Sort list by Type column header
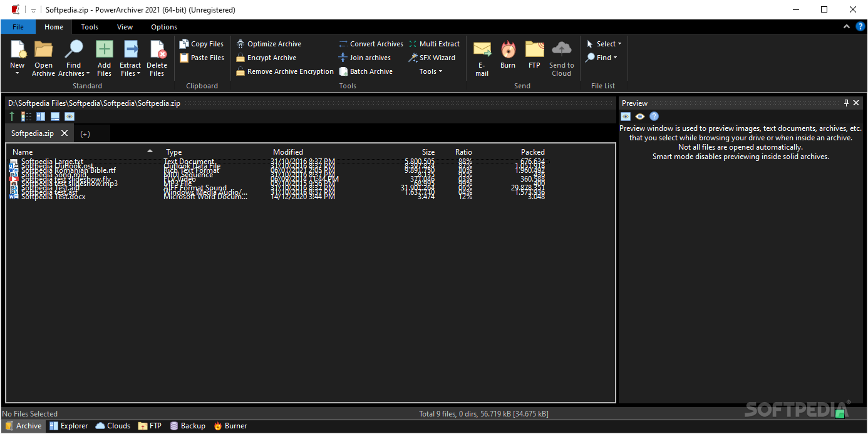The image size is (868, 434). tap(174, 152)
